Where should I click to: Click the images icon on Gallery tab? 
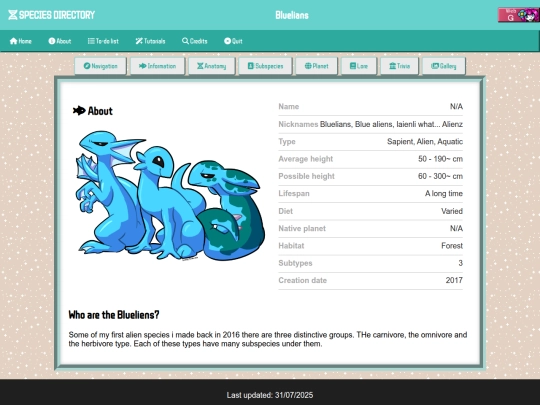[x=435, y=66]
